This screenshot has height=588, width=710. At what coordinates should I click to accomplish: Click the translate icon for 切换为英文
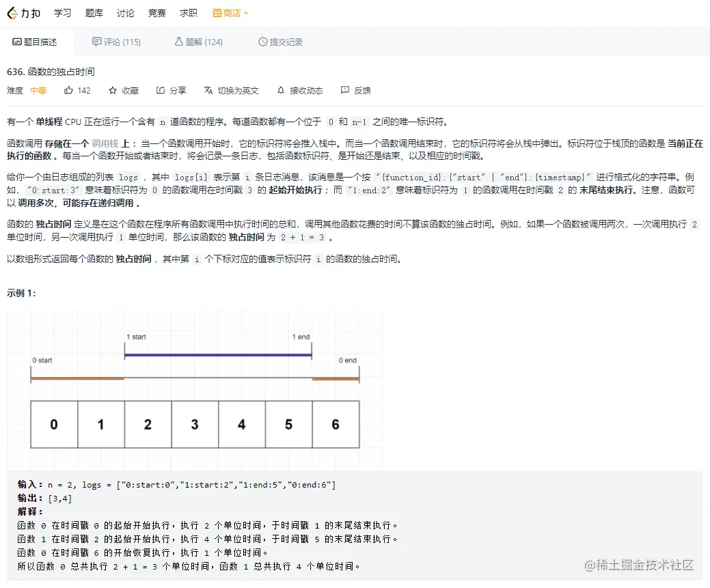208,90
